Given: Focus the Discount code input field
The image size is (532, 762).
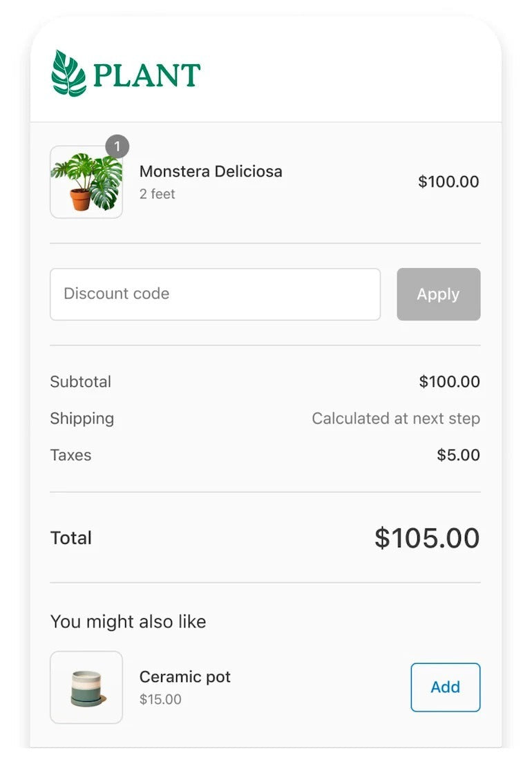Looking at the screenshot, I should click(215, 294).
